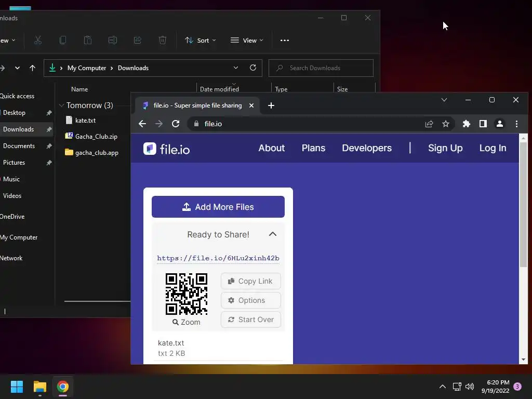Viewport: 532px width, 399px height.
Task: Open File Explorer from the taskbar
Action: click(x=39, y=387)
